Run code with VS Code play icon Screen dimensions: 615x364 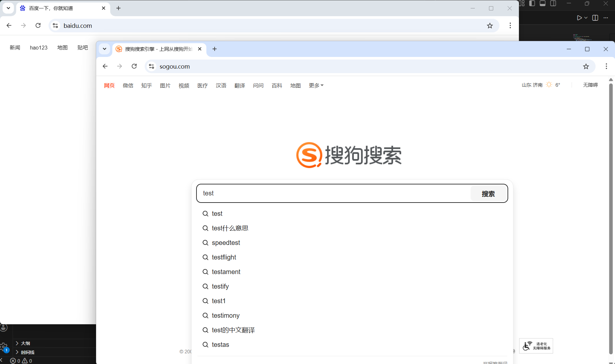(x=579, y=18)
